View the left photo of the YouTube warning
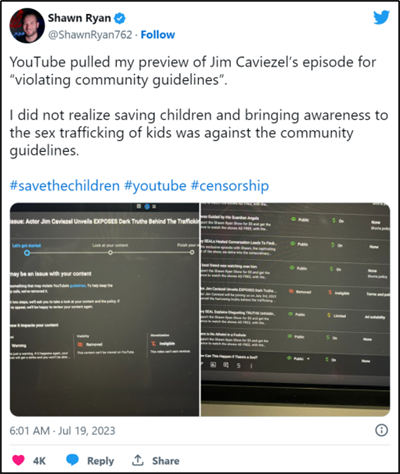Viewport: 400px width, 474px height. point(104,309)
